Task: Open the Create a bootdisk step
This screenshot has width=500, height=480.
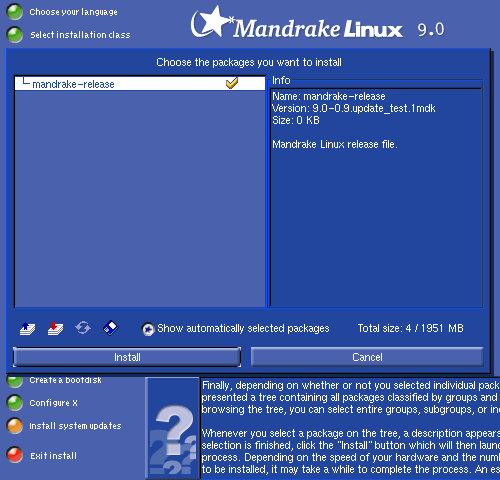Action: pos(65,380)
